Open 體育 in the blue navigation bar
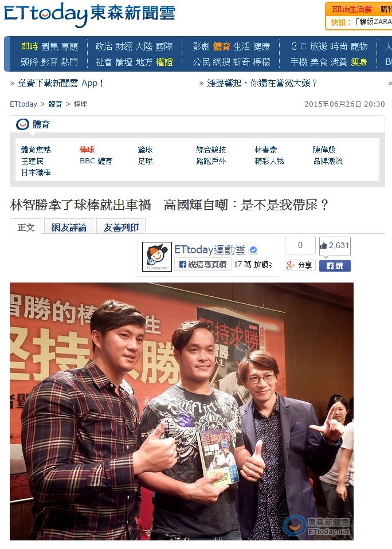The width and height of the screenshot is (392, 549). [x=222, y=46]
